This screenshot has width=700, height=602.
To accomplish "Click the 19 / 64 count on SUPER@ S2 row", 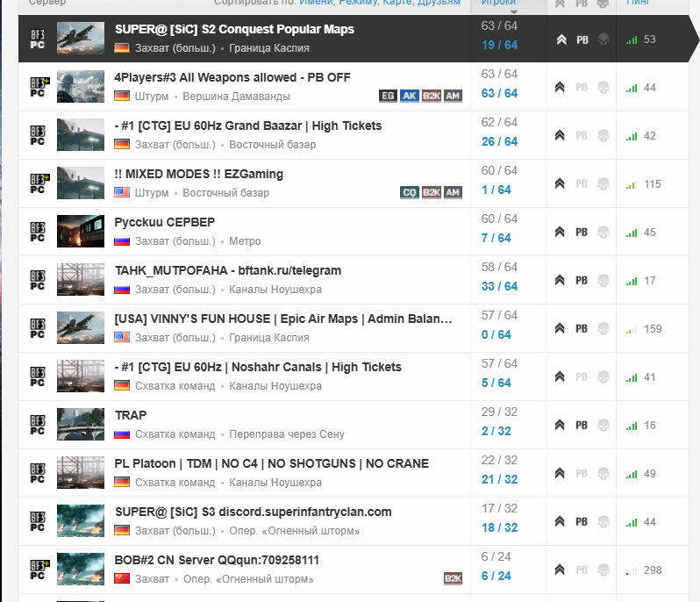I will coord(499,45).
